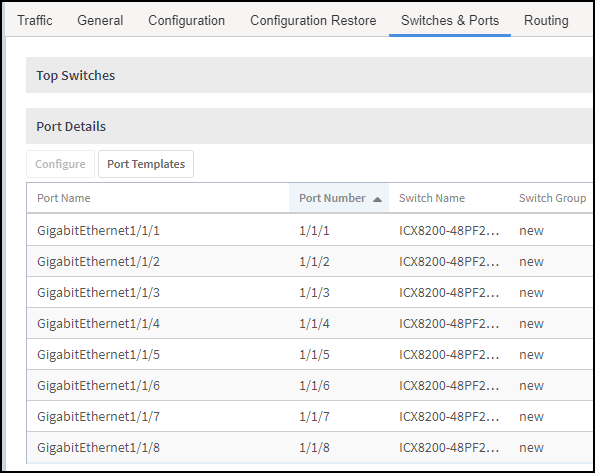The width and height of the screenshot is (595, 473).
Task: Click switch group 'new' in 1/1/2 row
Action: pyautogui.click(x=531, y=262)
